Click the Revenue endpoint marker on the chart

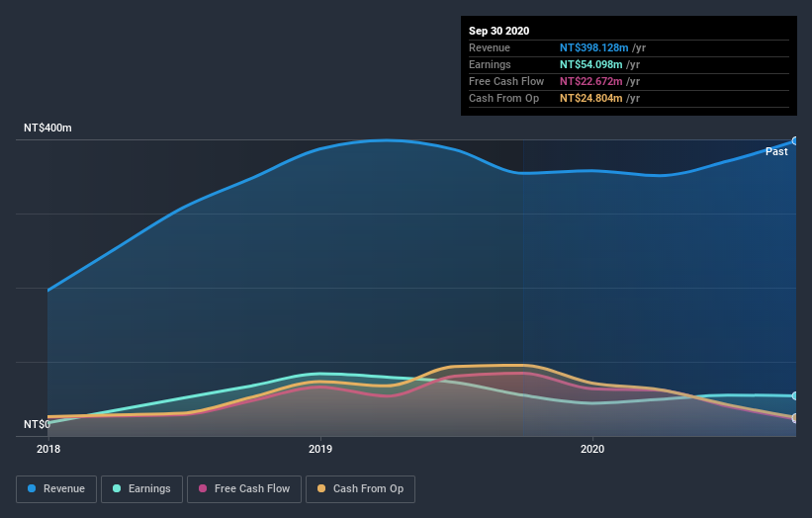tap(795, 140)
